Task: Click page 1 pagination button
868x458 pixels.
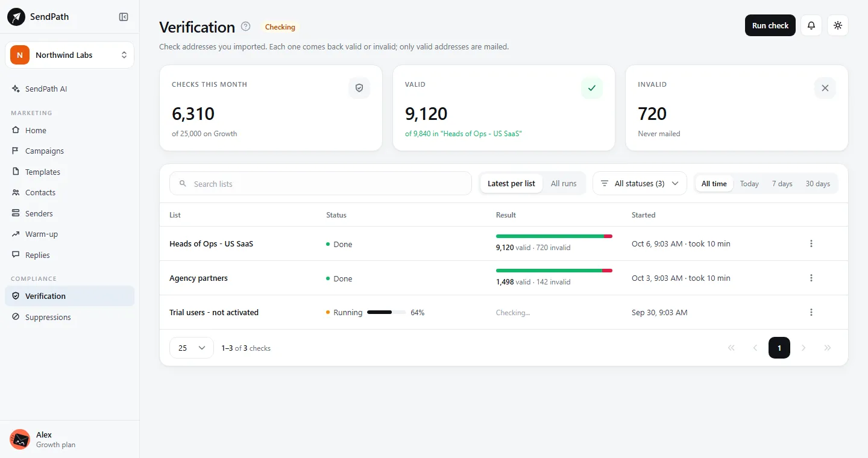Action: [779, 348]
